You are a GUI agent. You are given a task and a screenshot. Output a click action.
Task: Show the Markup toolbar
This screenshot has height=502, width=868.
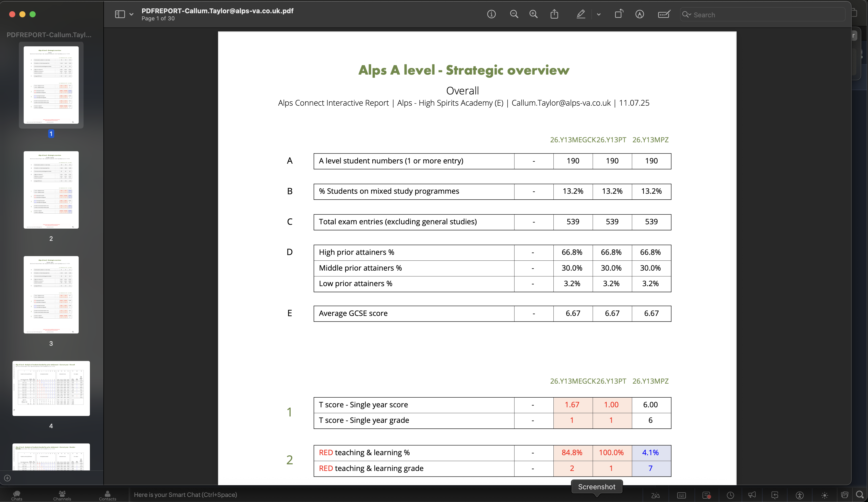coord(640,14)
